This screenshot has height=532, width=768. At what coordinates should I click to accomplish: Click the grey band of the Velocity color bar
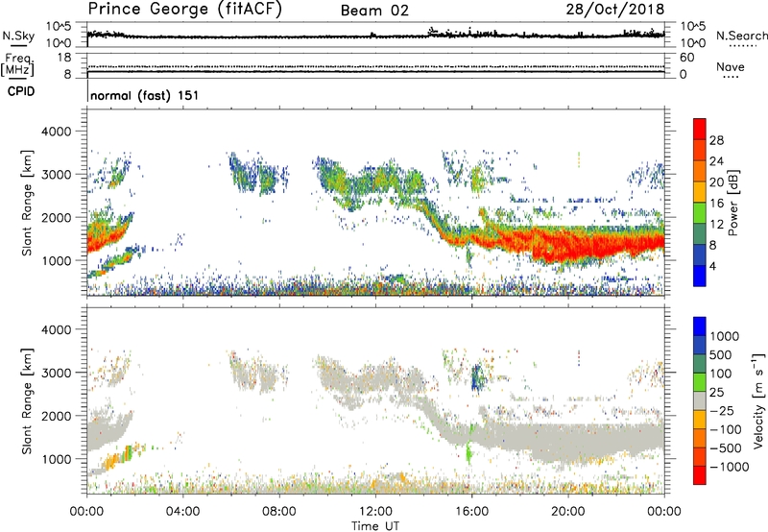tap(700, 401)
